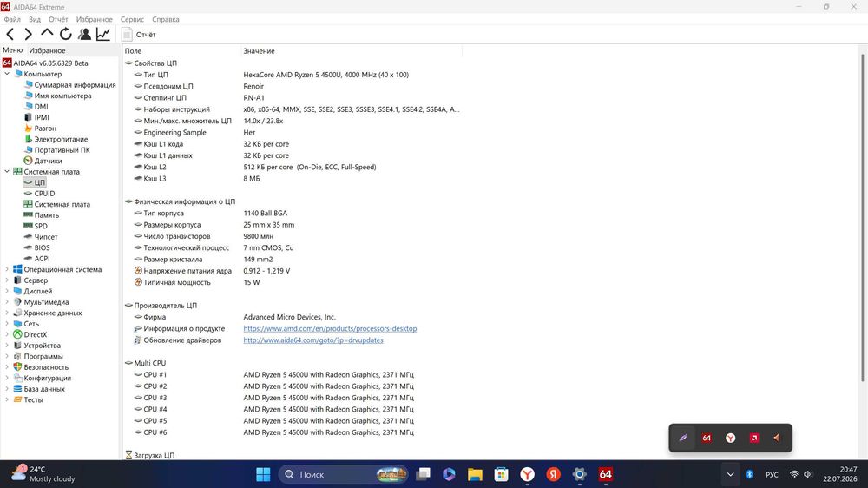Expand the Хранение данных tree node

[7, 313]
